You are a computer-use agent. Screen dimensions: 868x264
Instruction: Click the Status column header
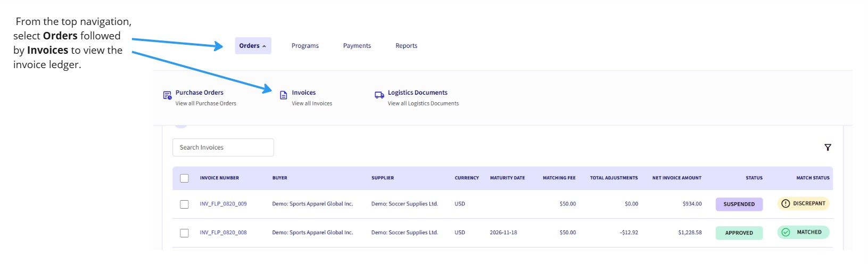click(x=754, y=178)
